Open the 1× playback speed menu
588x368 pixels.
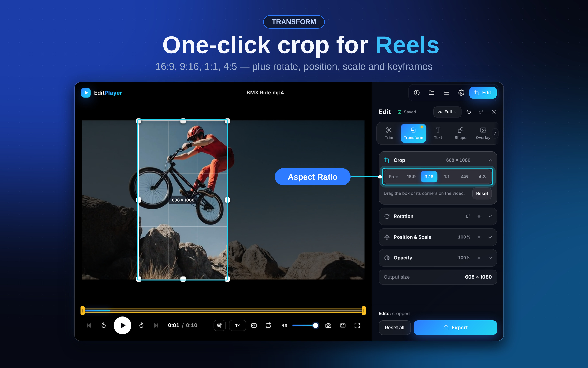(237, 325)
